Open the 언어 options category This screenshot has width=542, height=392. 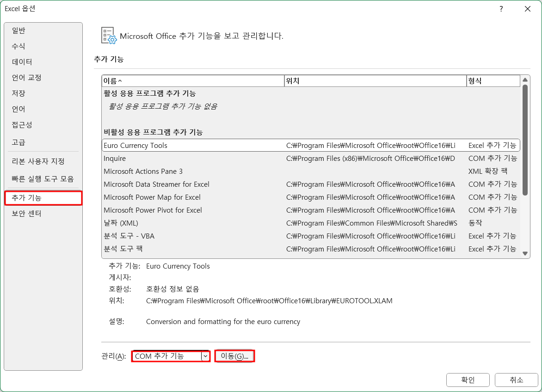[x=43, y=109]
